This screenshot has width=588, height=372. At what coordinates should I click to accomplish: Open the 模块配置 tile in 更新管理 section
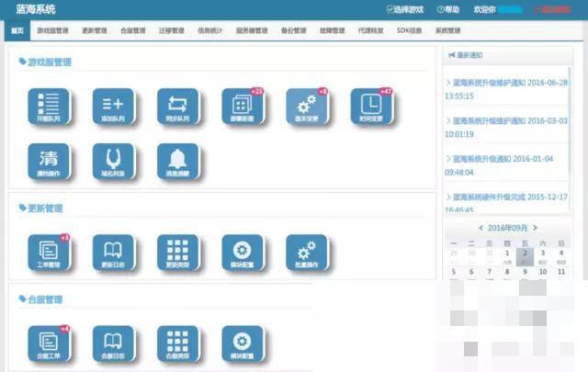click(243, 253)
